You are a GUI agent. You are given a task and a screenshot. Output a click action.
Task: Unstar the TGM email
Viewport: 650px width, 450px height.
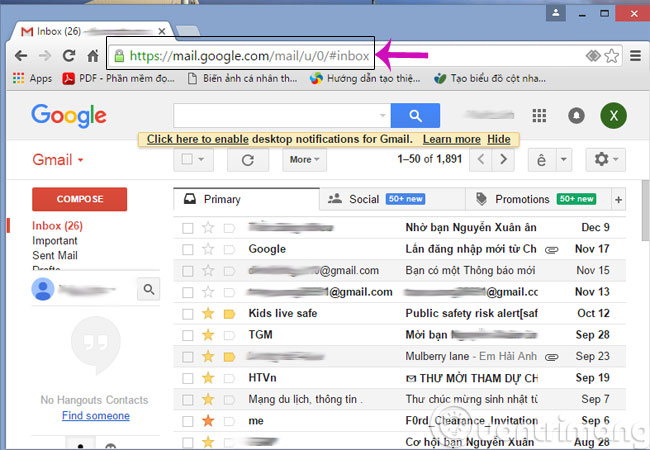pyautogui.click(x=208, y=335)
